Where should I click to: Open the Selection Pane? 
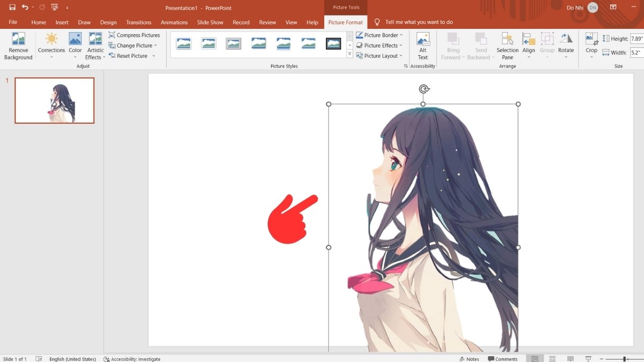[507, 46]
